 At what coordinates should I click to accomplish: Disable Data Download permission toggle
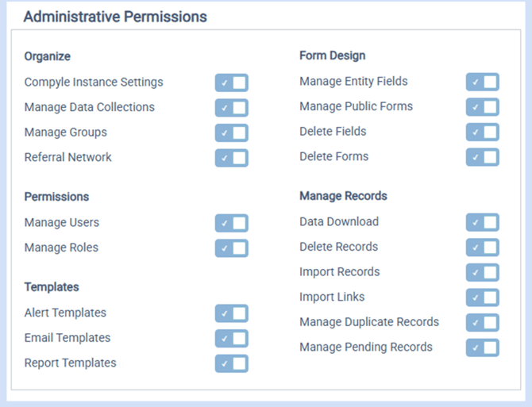tap(482, 222)
